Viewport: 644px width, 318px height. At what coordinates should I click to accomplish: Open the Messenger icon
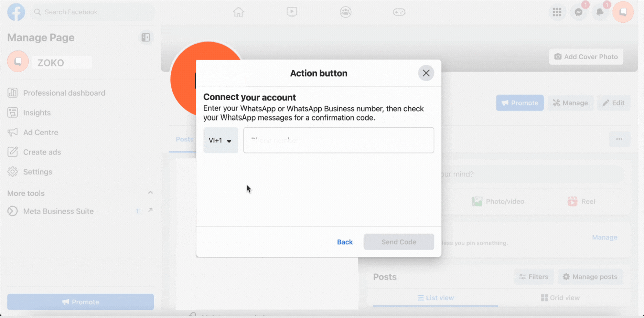(x=579, y=12)
